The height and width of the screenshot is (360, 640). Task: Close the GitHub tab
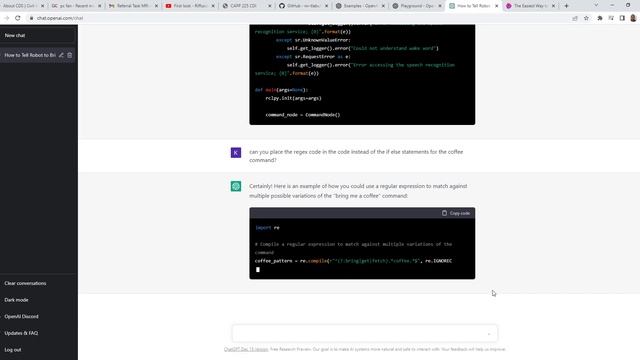coord(326,6)
